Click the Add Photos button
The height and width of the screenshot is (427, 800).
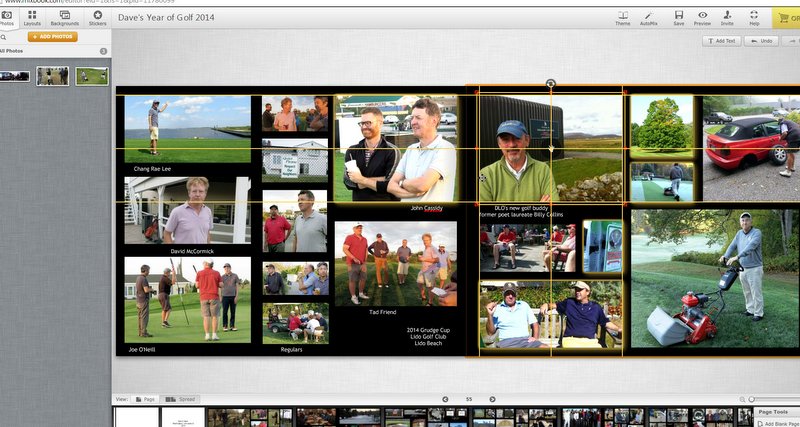point(53,37)
